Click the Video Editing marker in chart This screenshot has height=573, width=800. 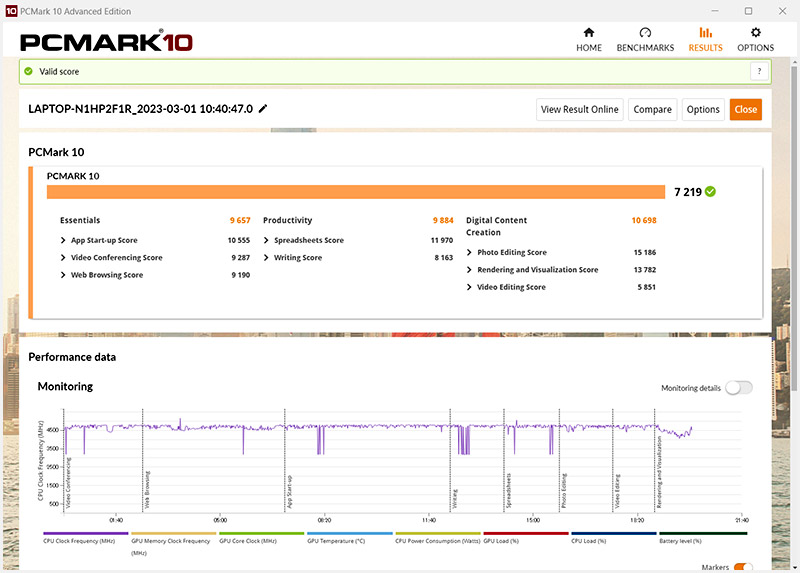pyautogui.click(x=617, y=491)
